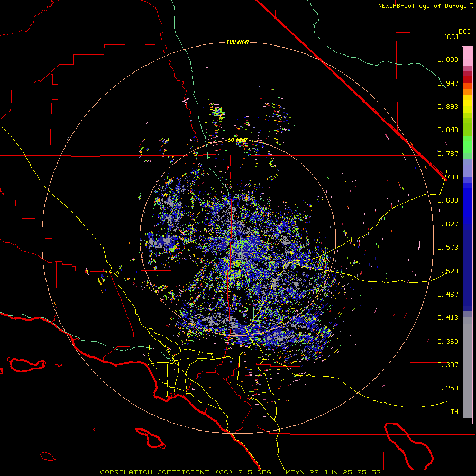The width and height of the screenshot is (476, 476).
Task: Click the 100 NMI range ring label
Action: tap(237, 42)
